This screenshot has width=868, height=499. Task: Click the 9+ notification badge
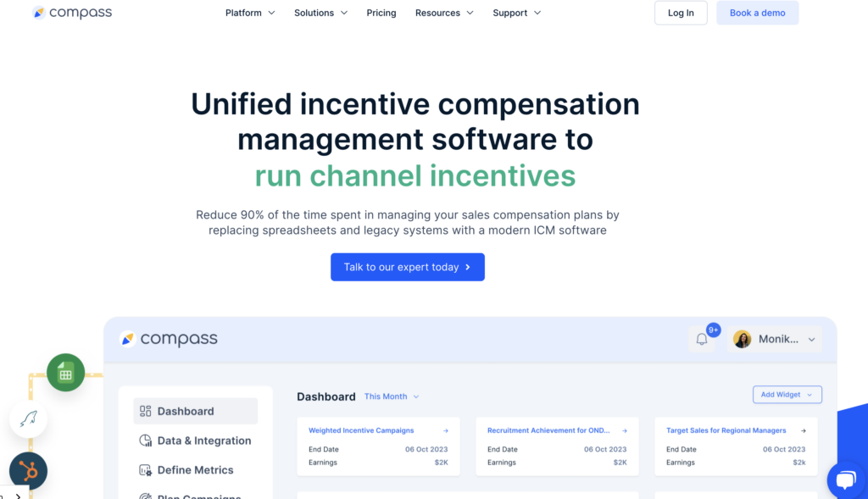[x=713, y=330]
